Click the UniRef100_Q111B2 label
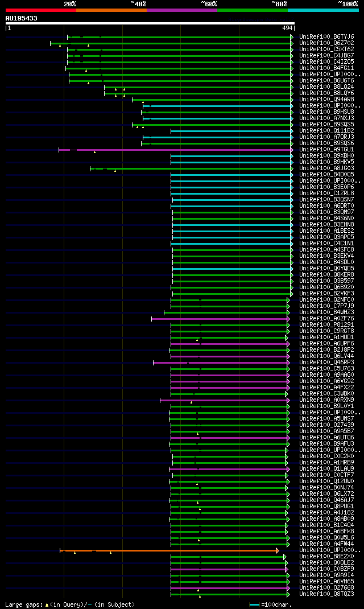This screenshot has width=364, height=609. [x=326, y=130]
